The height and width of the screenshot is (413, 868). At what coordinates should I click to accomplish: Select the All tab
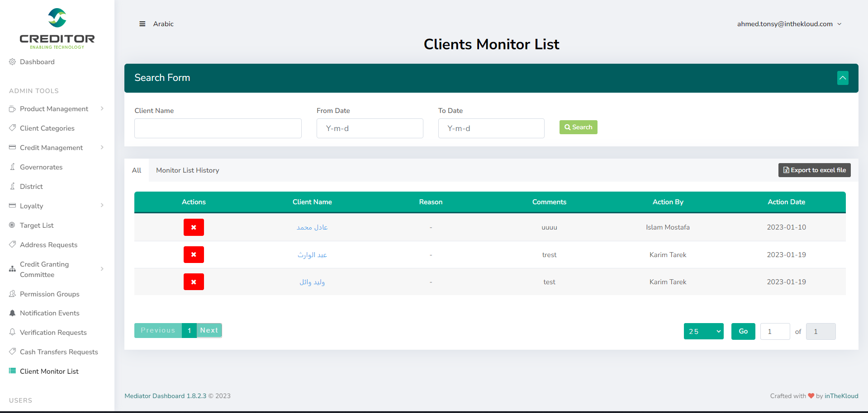click(x=137, y=170)
